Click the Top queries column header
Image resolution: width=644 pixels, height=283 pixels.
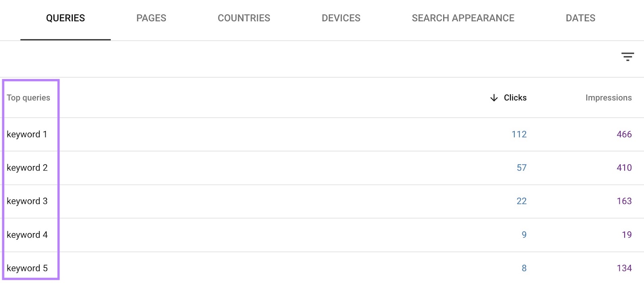pyautogui.click(x=29, y=97)
